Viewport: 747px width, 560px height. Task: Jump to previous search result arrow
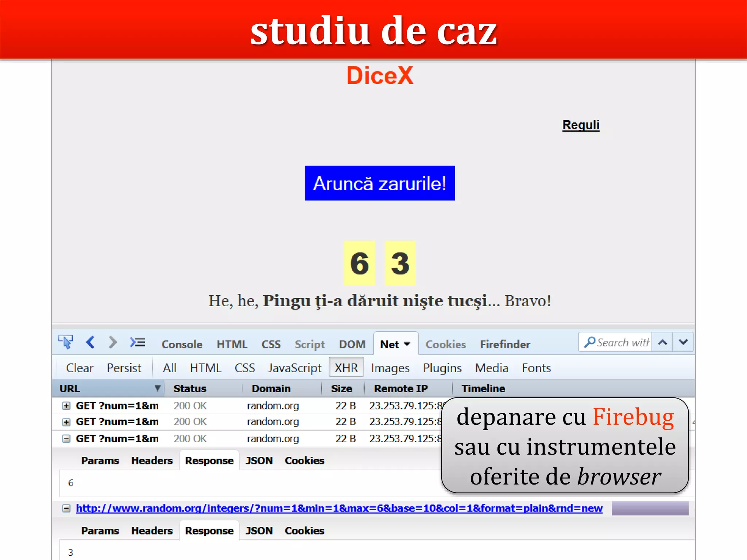coord(662,342)
